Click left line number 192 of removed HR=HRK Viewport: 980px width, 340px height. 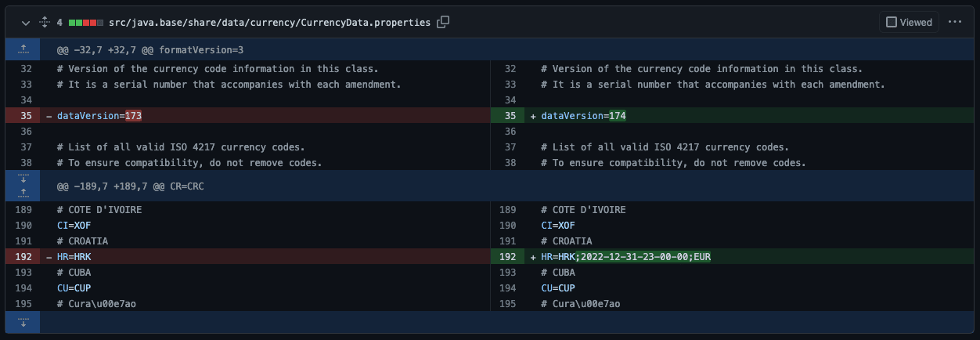tap(27, 257)
